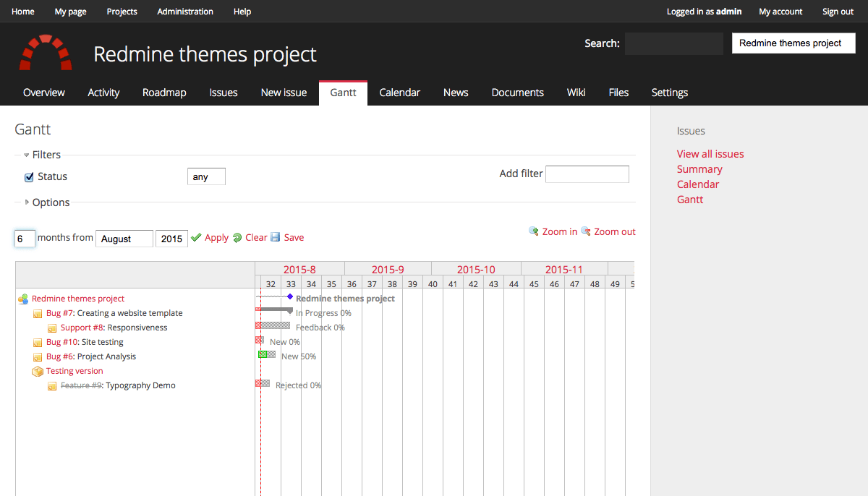
Task: Click the blue diamond project marker
Action: [290, 296]
